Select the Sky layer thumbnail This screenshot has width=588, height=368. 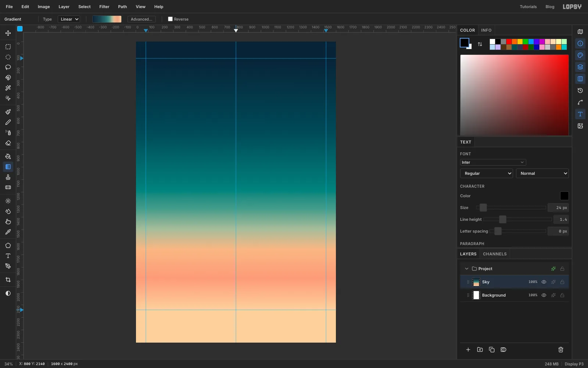pyautogui.click(x=476, y=282)
